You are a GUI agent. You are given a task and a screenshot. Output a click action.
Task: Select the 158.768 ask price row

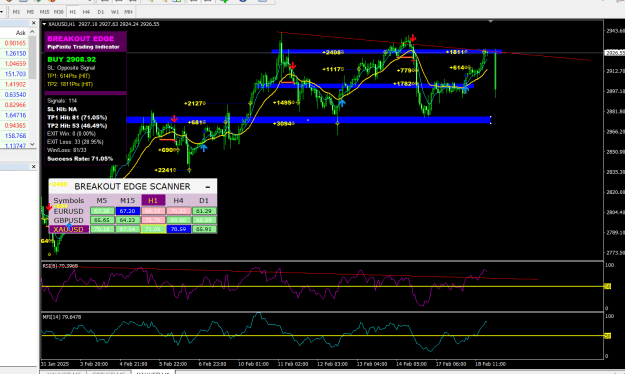(x=15, y=136)
